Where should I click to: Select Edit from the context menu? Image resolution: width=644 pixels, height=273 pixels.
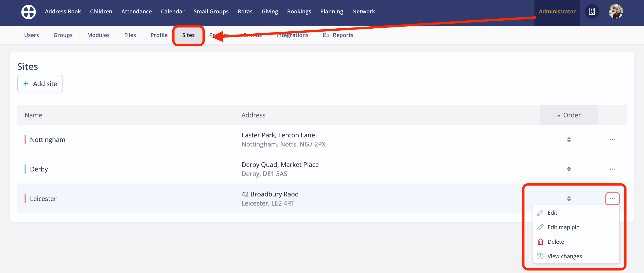(552, 213)
